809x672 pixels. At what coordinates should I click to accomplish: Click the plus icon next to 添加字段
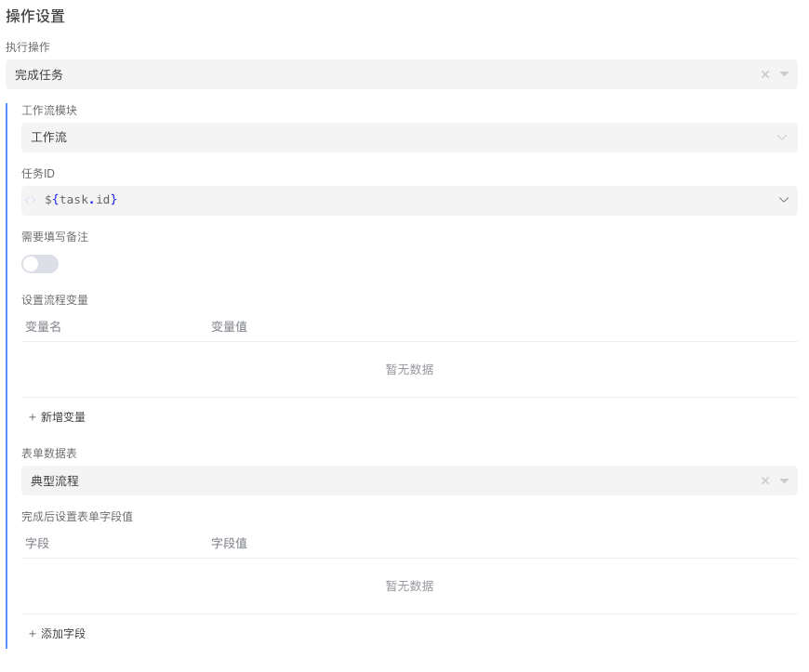[x=33, y=634]
